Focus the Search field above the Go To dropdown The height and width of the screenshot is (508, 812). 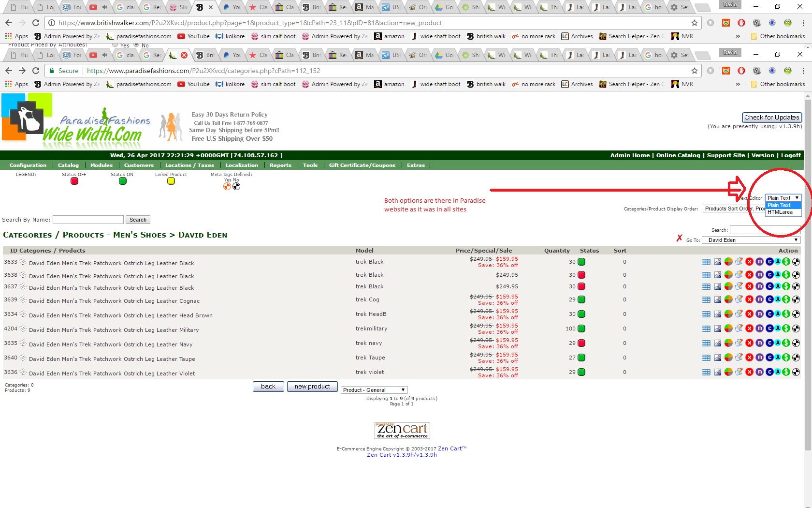click(765, 230)
